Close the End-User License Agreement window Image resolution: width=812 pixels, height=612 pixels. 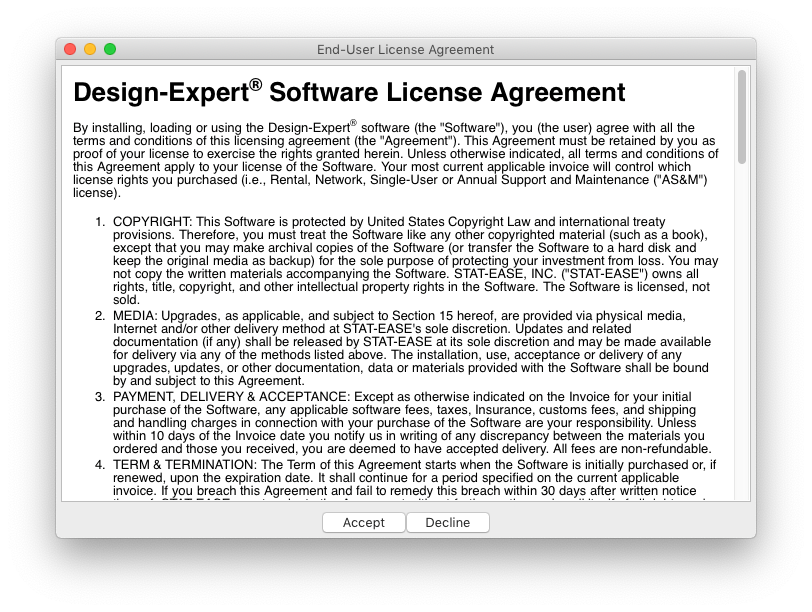(x=70, y=49)
